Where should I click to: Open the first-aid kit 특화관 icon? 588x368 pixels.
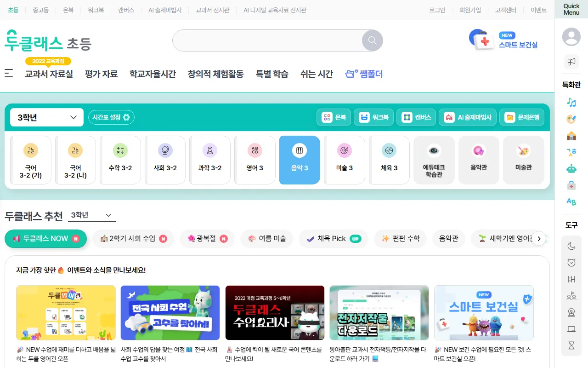[571, 185]
